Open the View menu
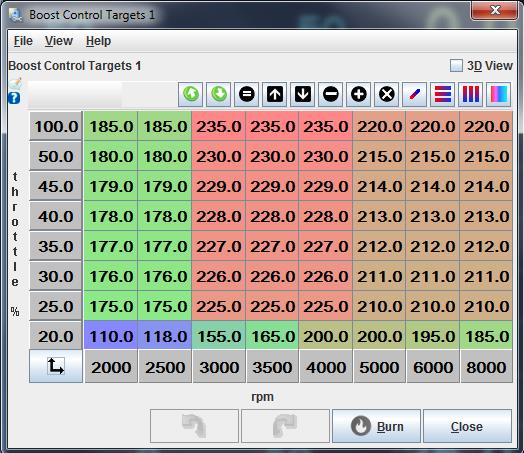Image resolution: width=524 pixels, height=453 pixels. point(59,41)
